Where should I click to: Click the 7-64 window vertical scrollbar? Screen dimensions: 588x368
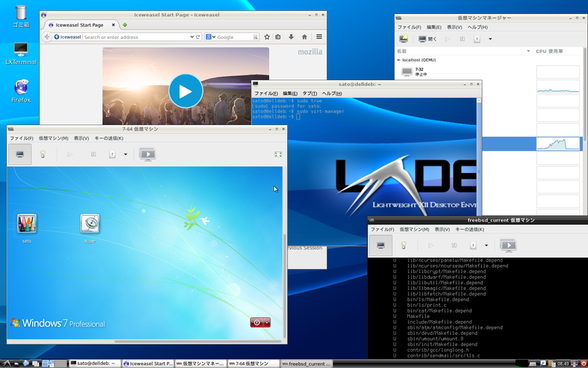284,286
